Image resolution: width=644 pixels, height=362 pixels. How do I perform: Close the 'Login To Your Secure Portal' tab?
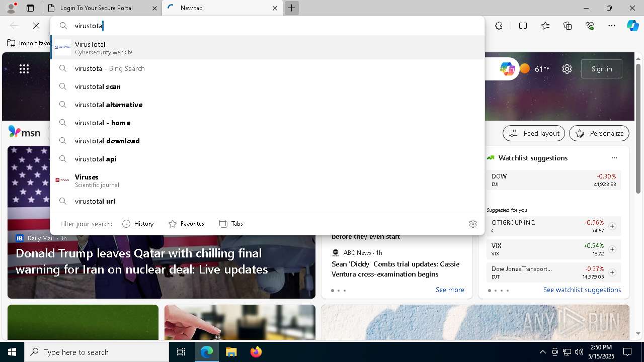point(155,8)
